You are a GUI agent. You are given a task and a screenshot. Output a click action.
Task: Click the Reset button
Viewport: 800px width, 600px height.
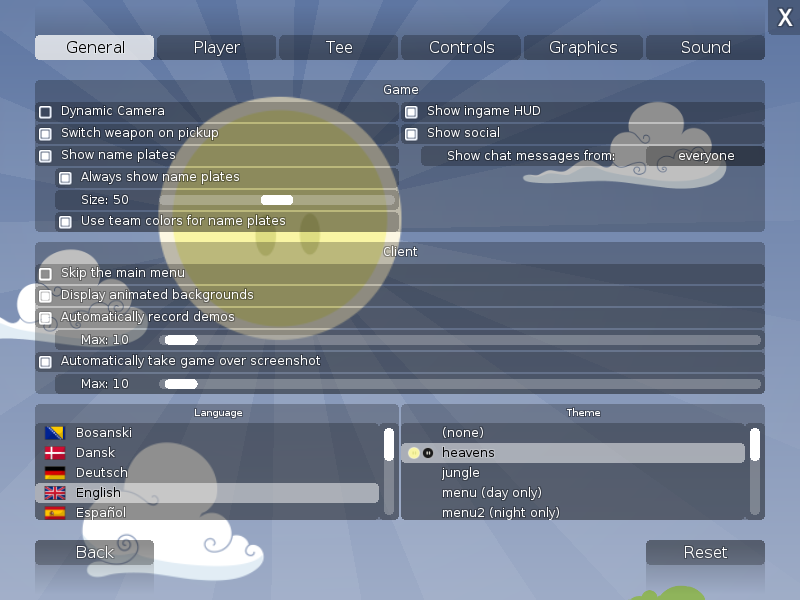(x=705, y=553)
